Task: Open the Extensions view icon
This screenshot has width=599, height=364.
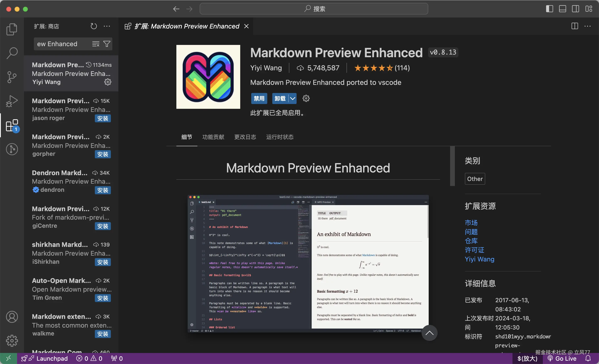Action: click(x=12, y=125)
